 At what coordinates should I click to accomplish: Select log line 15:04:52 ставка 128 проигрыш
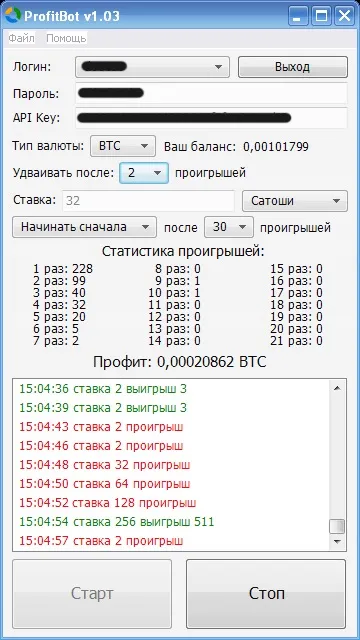point(108,503)
